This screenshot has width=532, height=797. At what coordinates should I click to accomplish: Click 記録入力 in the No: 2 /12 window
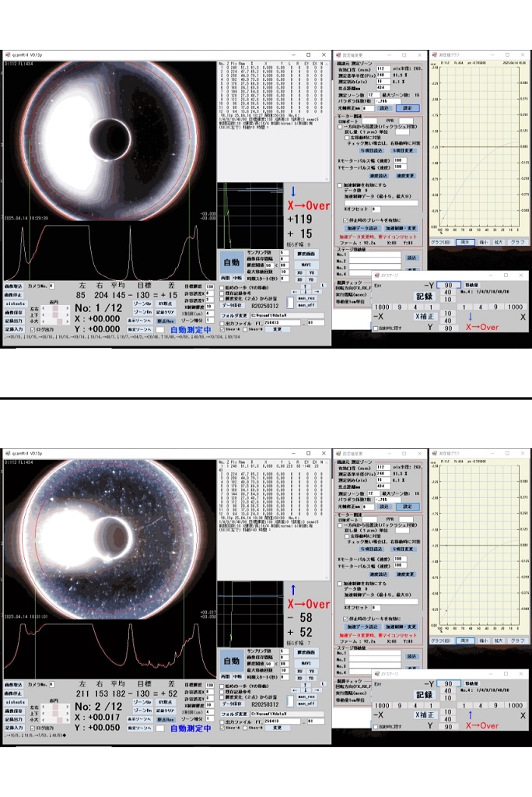click(13, 728)
